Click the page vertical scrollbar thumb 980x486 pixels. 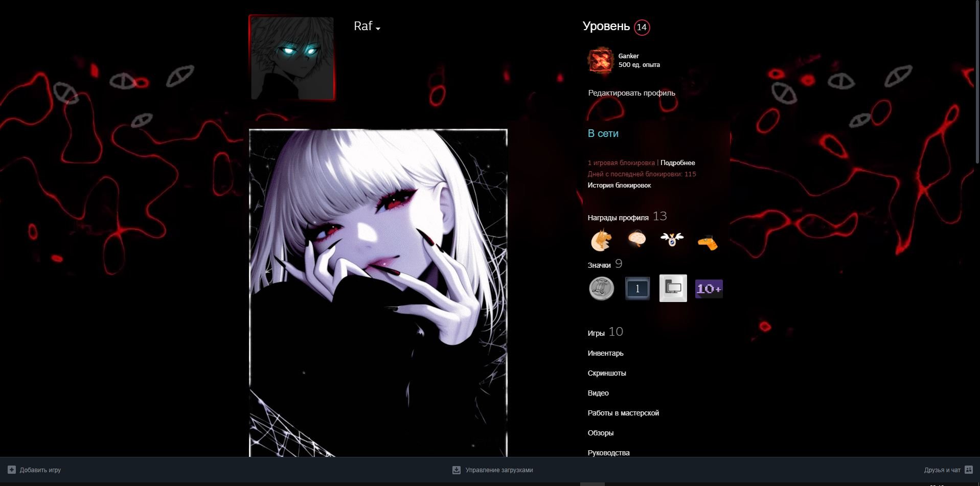click(977, 82)
